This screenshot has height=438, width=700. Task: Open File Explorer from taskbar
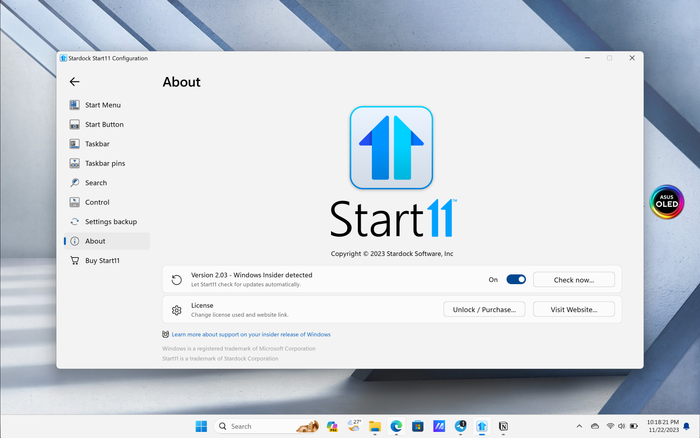click(375, 426)
